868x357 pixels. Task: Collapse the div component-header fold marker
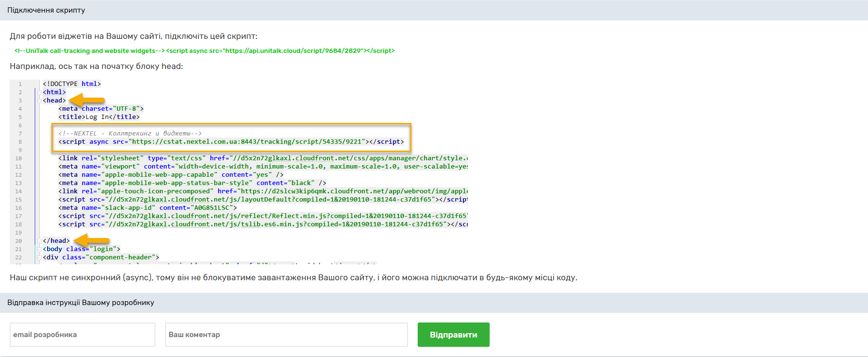point(39,257)
